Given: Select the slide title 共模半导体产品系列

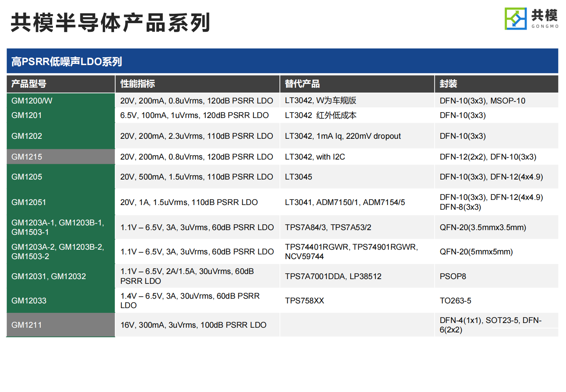Looking at the screenshot, I should click(111, 23).
